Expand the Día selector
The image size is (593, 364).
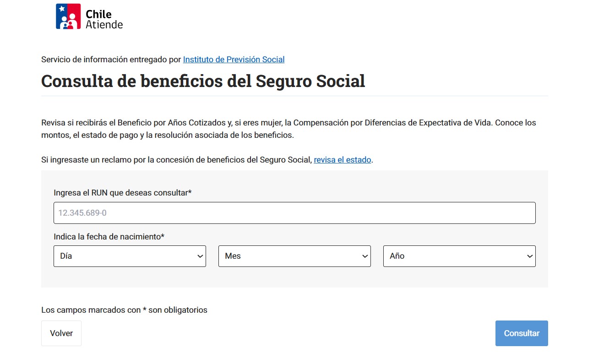[x=130, y=256]
